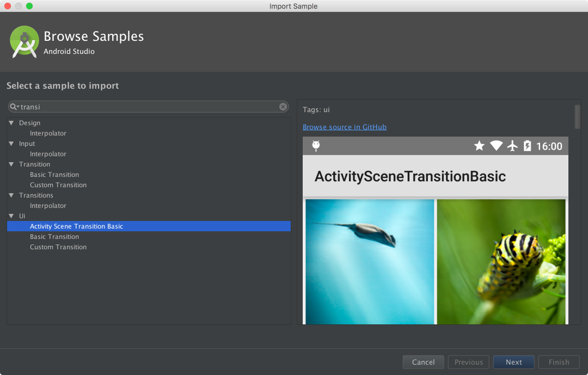Select Basic Transition under Ui
Image resolution: width=588 pixels, height=375 pixels.
tap(54, 237)
